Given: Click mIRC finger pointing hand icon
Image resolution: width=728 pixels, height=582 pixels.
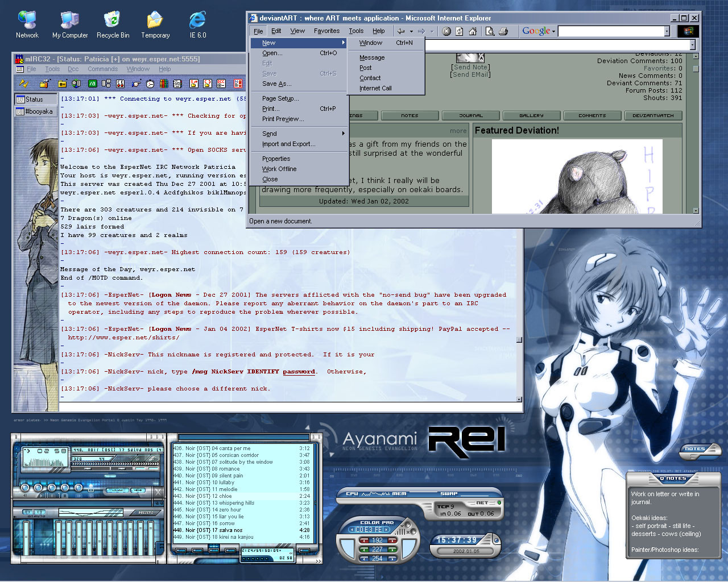Looking at the screenshot, I should click(136, 84).
